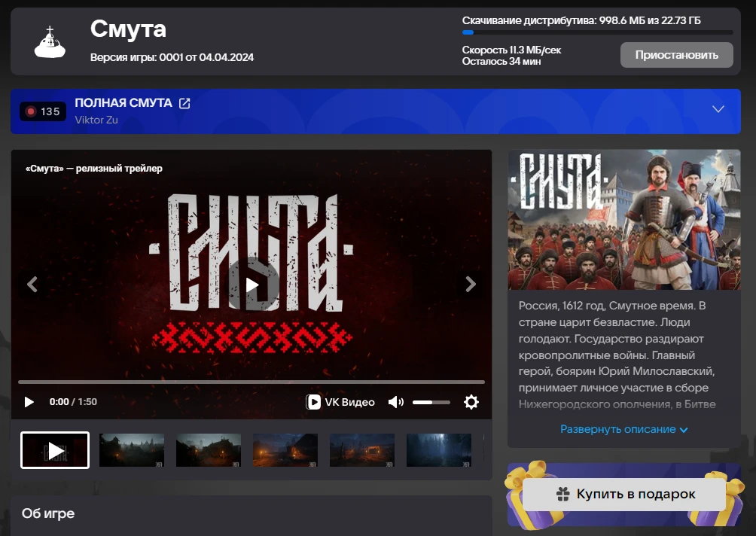Click the trailer title «Смута» — релизный трейлер
The height and width of the screenshot is (536, 756).
[x=94, y=169]
